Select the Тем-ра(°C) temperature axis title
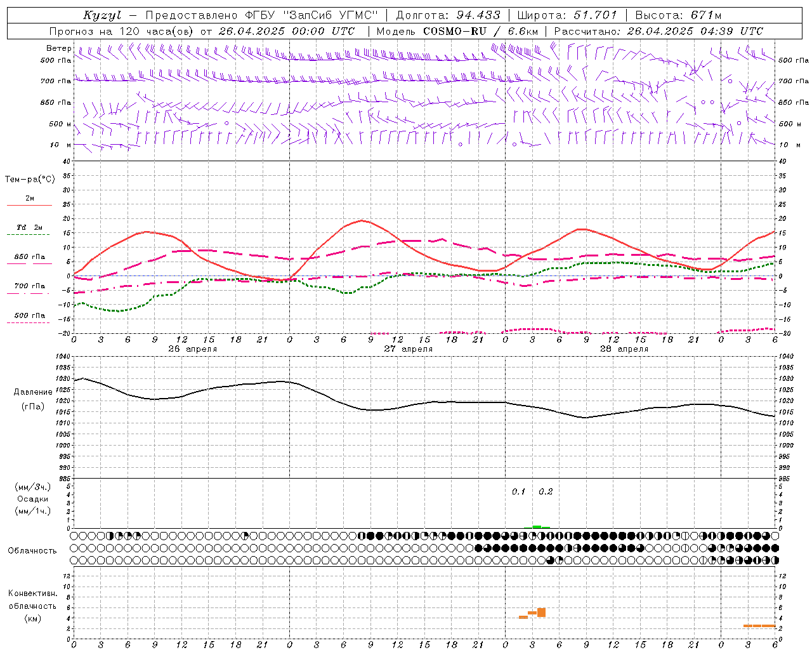This screenshot has height=650, width=812. [x=30, y=180]
